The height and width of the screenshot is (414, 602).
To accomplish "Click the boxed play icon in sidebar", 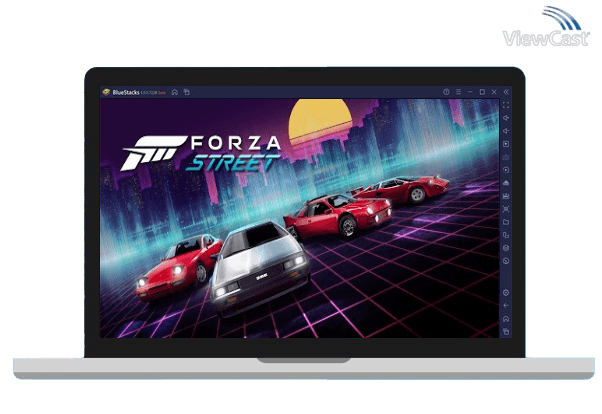I will (506, 144).
